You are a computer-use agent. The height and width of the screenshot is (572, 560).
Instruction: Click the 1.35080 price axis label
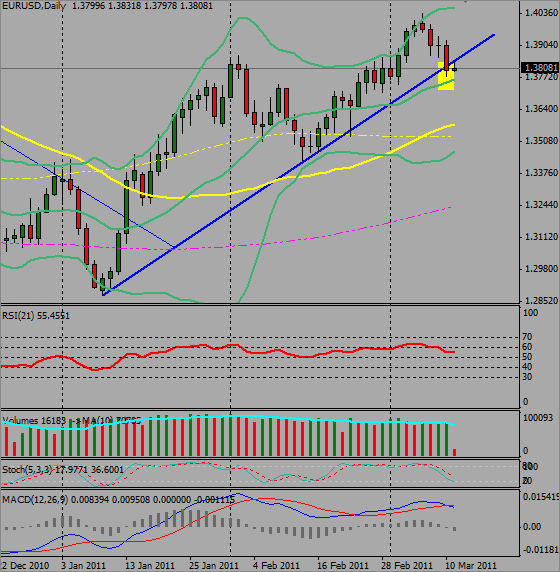tap(541, 140)
